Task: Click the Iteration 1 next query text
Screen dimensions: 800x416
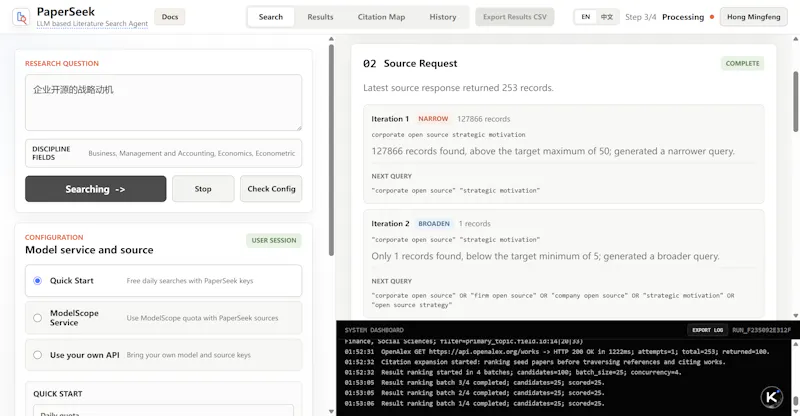Action: [x=456, y=190]
